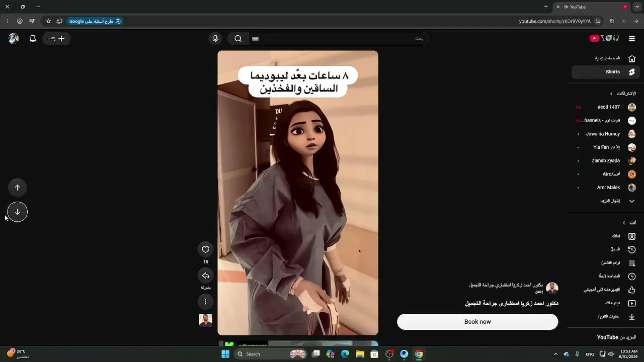Screen dimensions: 644x362
Task: Like this Short with the heart
Action: pyautogui.click(x=205, y=249)
